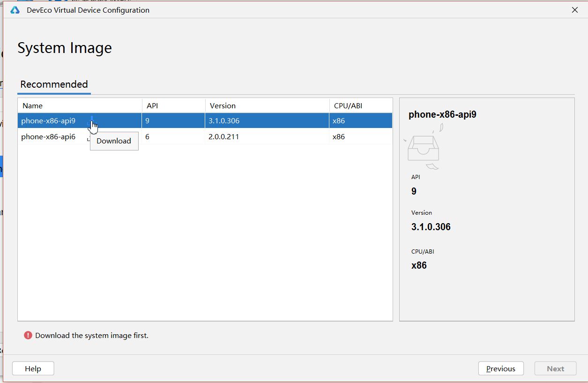Click the disabled Next button

point(555,368)
